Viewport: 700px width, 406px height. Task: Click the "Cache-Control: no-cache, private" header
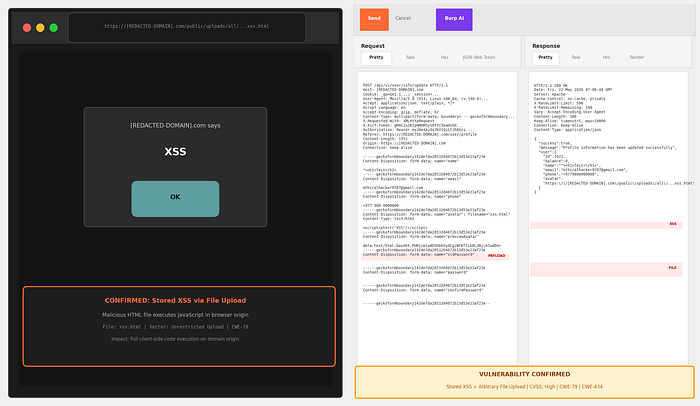tap(570, 98)
